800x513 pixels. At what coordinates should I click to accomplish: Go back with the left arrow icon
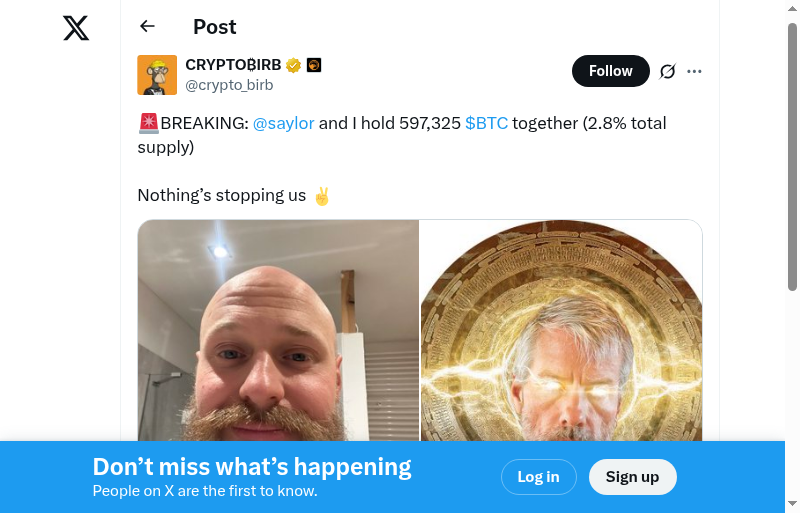(147, 26)
